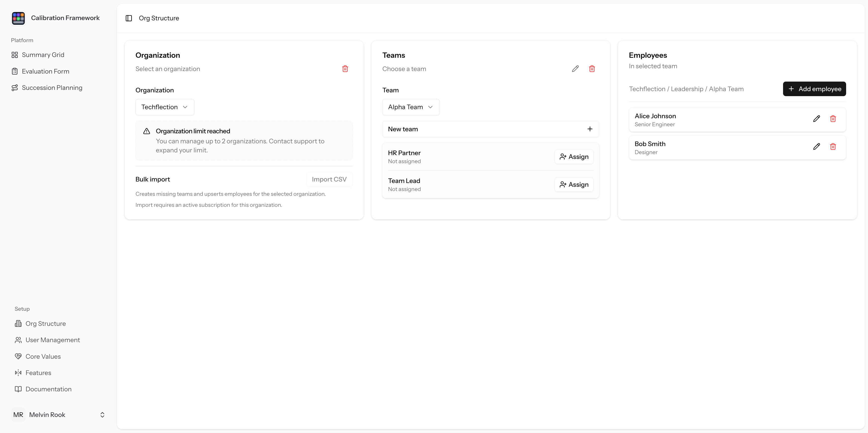The image size is (868, 433).
Task: Edit Bob Smith's record
Action: pyautogui.click(x=816, y=147)
